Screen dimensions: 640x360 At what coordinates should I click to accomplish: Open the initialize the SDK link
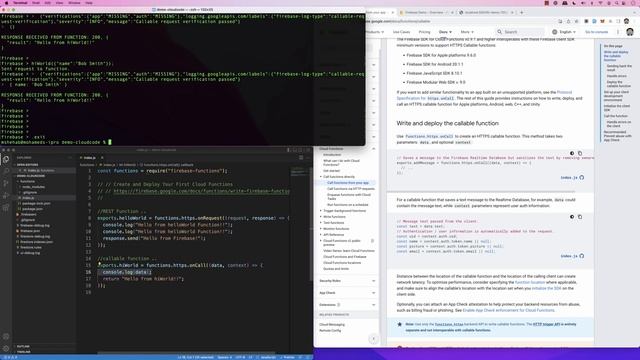point(547,288)
